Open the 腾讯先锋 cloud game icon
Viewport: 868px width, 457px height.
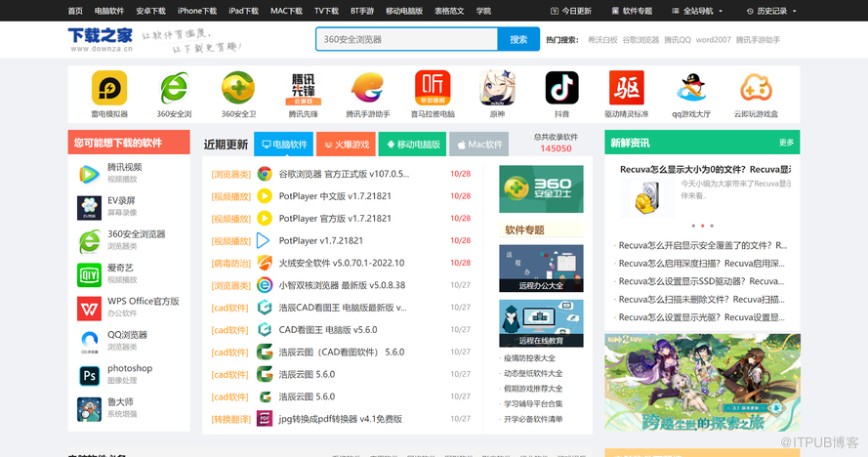pos(303,88)
